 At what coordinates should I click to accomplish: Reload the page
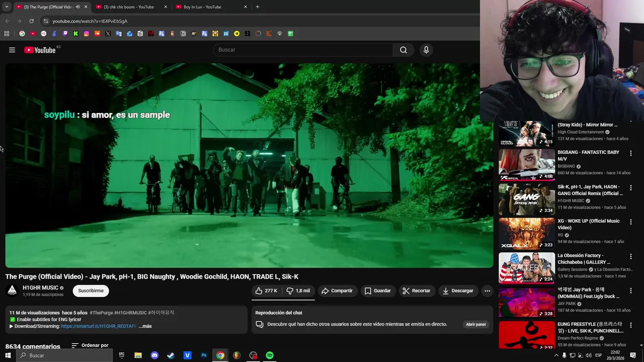(31, 21)
